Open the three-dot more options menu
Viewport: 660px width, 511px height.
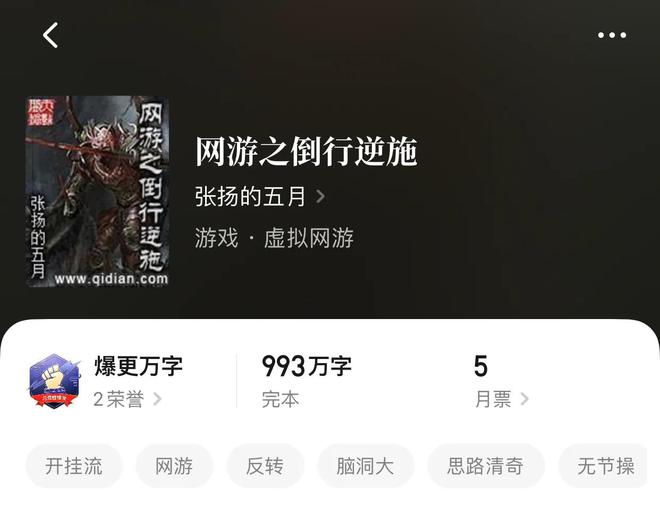point(612,35)
